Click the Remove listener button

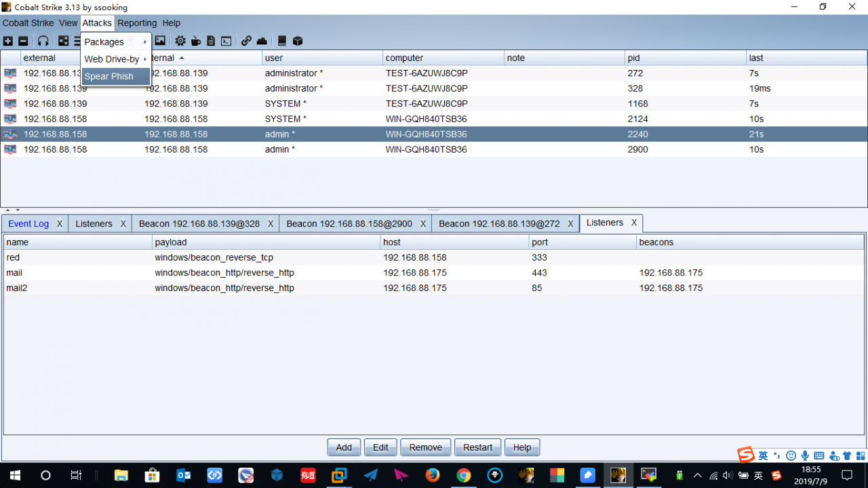pos(426,447)
